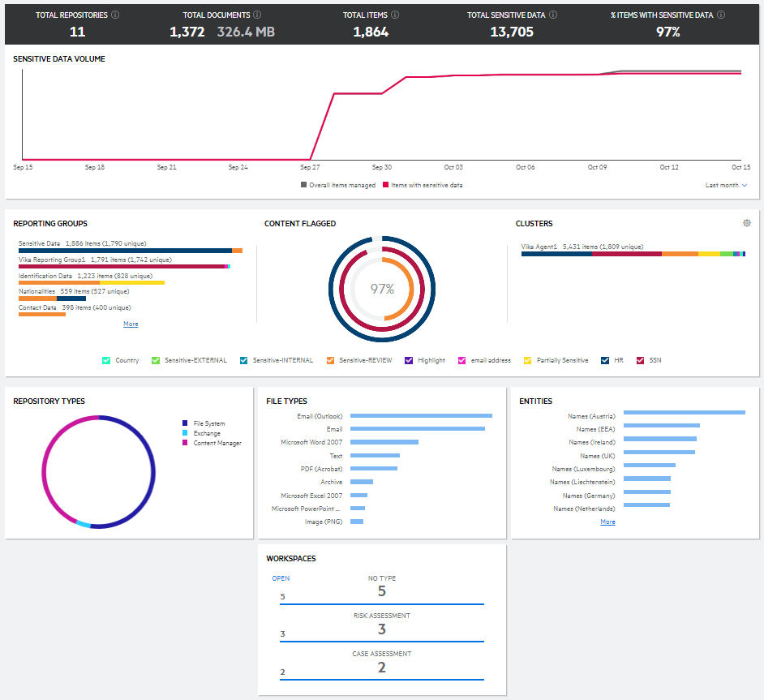Click info icon beside Total Items
Screen dimensions: 764x700
point(395,15)
